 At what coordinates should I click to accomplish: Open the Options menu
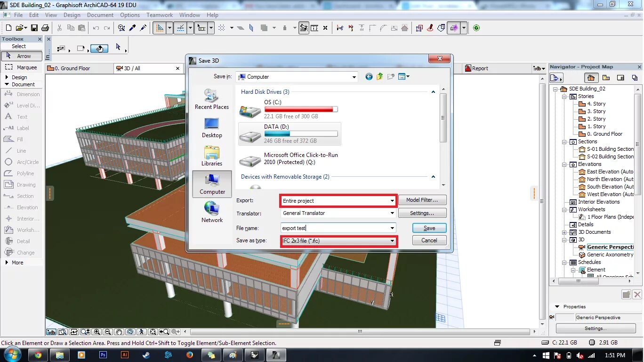[x=130, y=15]
